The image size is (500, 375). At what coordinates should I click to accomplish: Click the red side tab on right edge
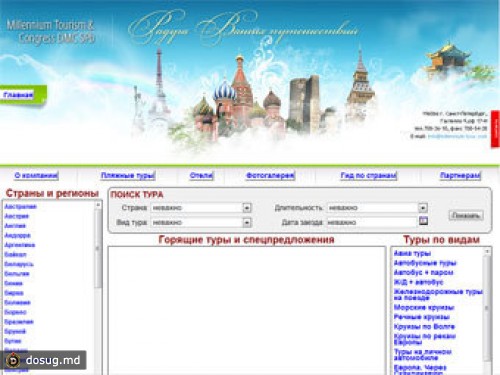click(x=495, y=129)
